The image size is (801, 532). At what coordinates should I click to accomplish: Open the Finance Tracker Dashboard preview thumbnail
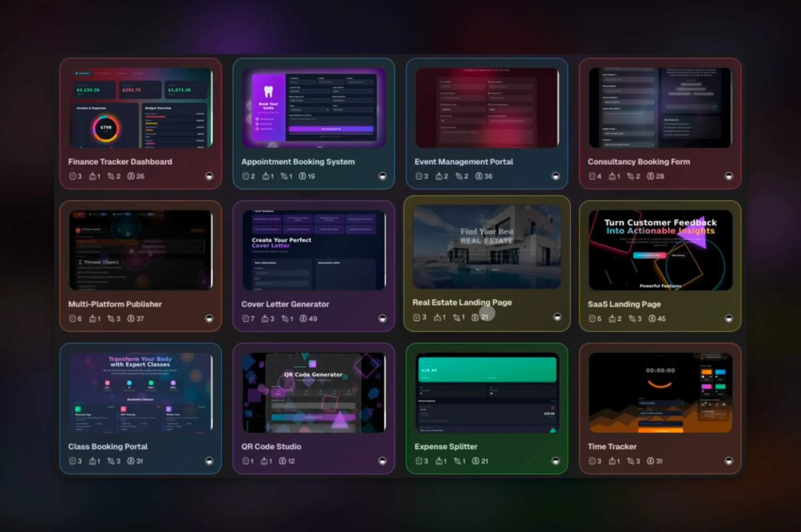click(141, 108)
